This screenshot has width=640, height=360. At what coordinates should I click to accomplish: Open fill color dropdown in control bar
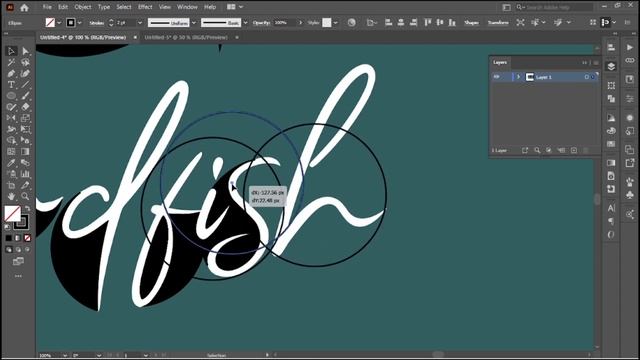[59, 23]
